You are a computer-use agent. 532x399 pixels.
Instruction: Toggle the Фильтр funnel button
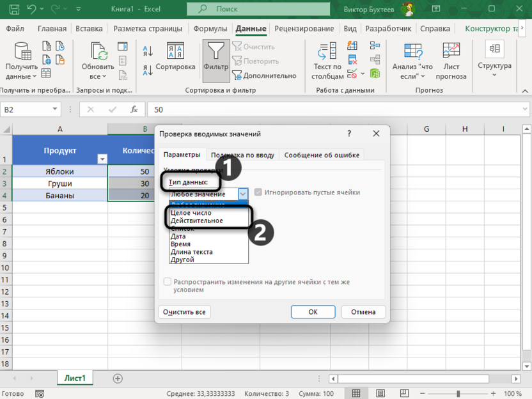tap(216, 61)
